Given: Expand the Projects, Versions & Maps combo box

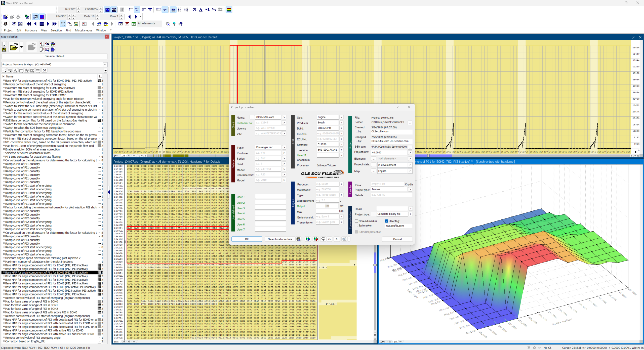Looking at the screenshot, I should click(x=105, y=65).
